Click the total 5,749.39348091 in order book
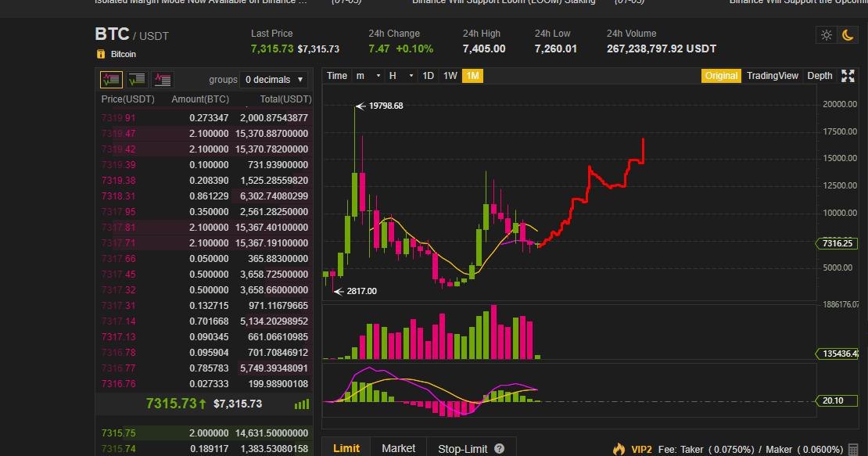 click(x=274, y=368)
